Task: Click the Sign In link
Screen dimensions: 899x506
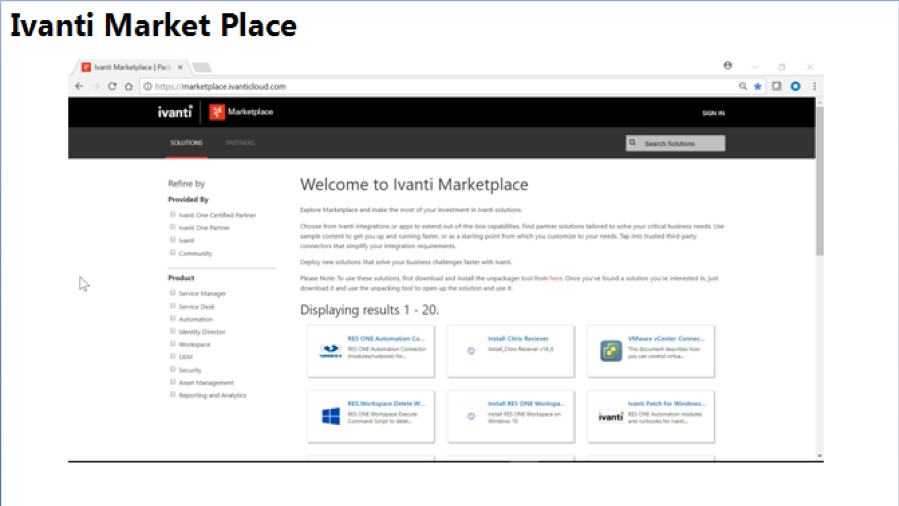Action: (713, 113)
